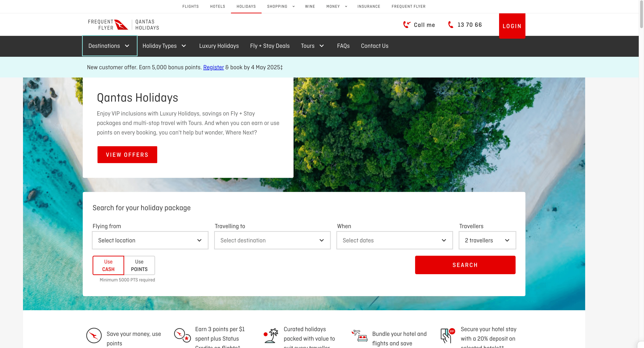
Task: Click the Save your money kangaroo icon
Action: click(94, 336)
